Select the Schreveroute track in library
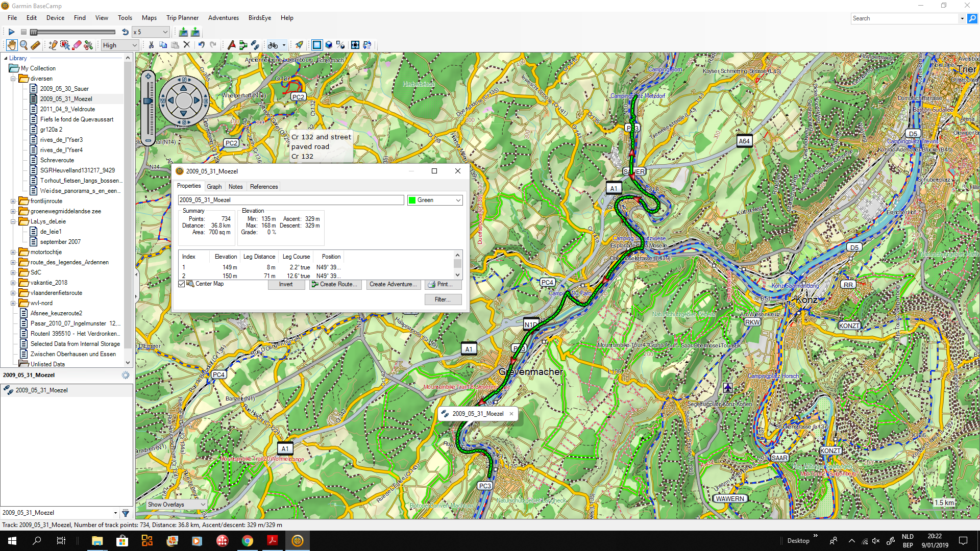 57,160
